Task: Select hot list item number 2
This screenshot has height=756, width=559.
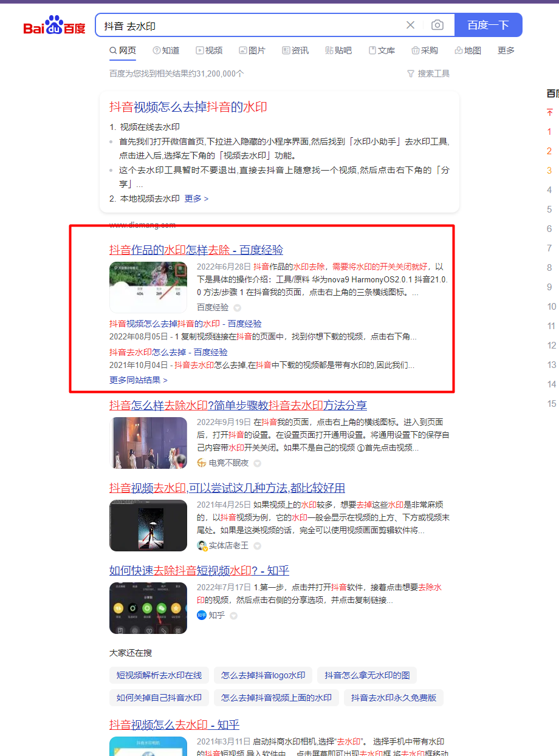Action: pyautogui.click(x=549, y=151)
